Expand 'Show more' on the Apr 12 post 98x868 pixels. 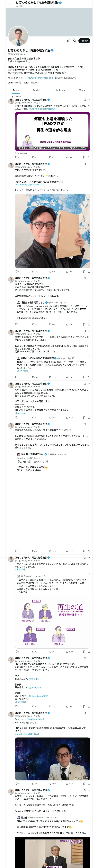tap(20, 702)
